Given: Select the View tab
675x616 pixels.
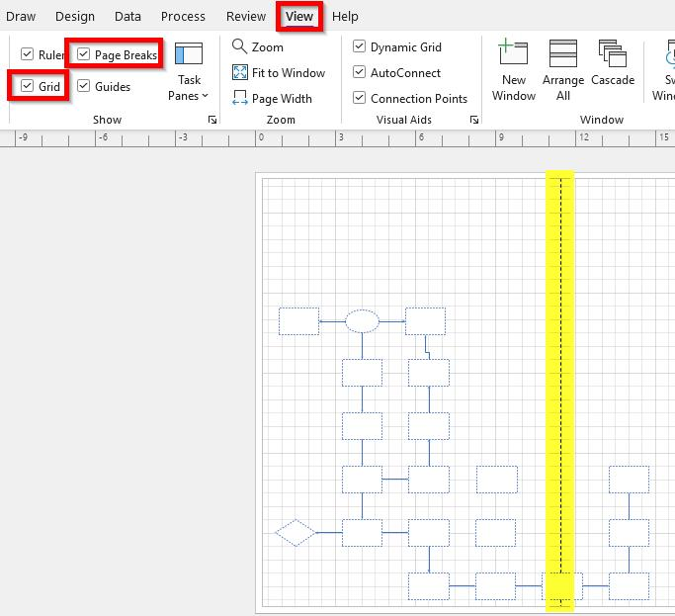Looking at the screenshot, I should (x=299, y=17).
